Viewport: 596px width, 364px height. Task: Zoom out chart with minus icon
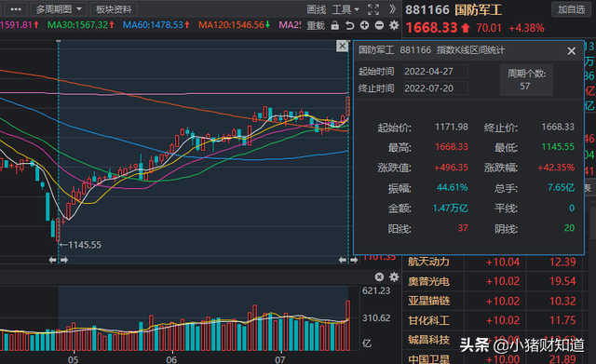point(379,25)
